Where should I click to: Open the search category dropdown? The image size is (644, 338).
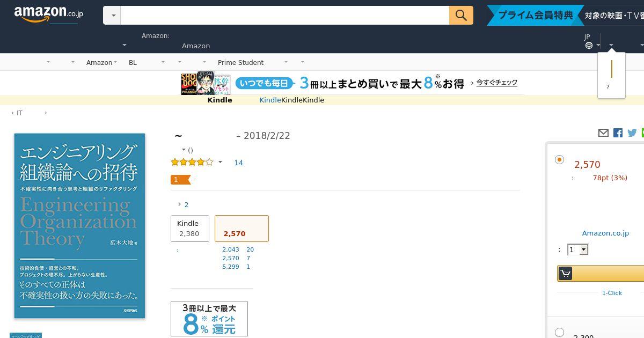tap(112, 15)
